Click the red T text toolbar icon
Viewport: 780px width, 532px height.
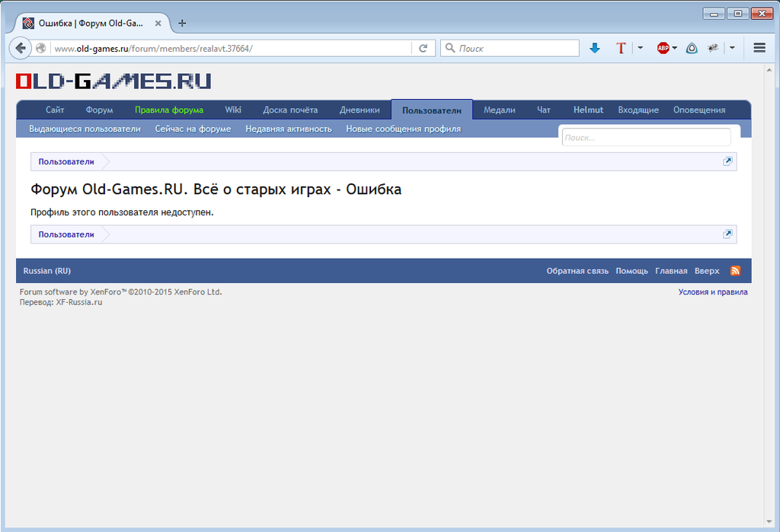pyautogui.click(x=621, y=47)
